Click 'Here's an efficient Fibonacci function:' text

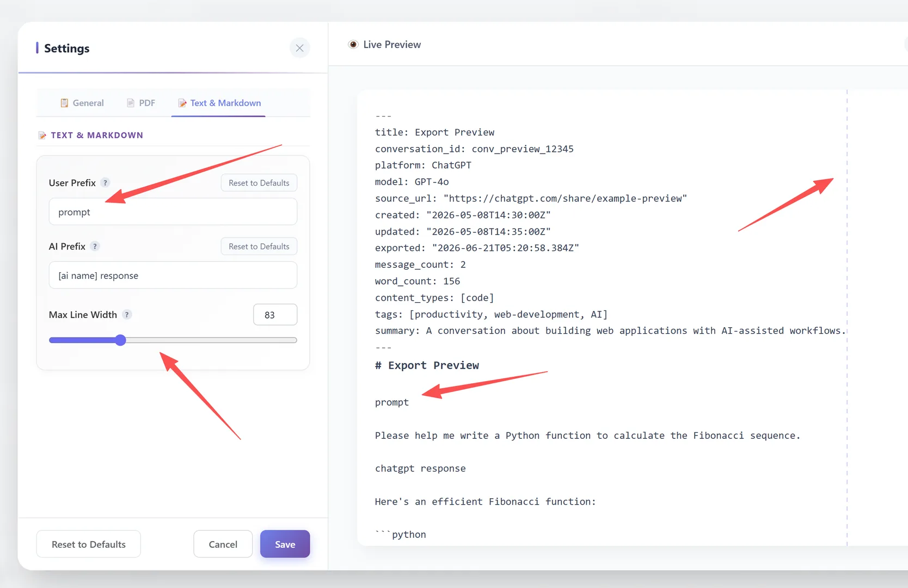(x=485, y=502)
